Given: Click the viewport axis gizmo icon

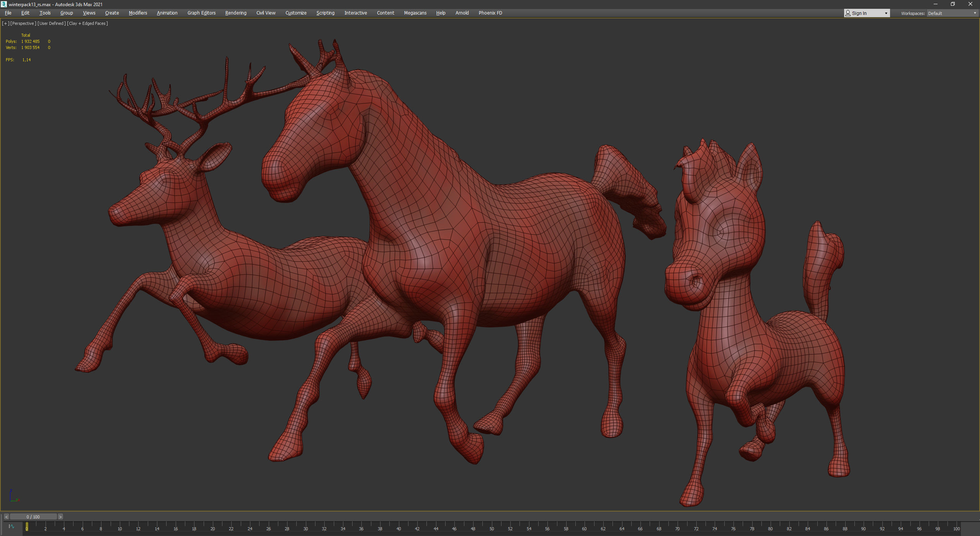Looking at the screenshot, I should (x=13, y=496).
